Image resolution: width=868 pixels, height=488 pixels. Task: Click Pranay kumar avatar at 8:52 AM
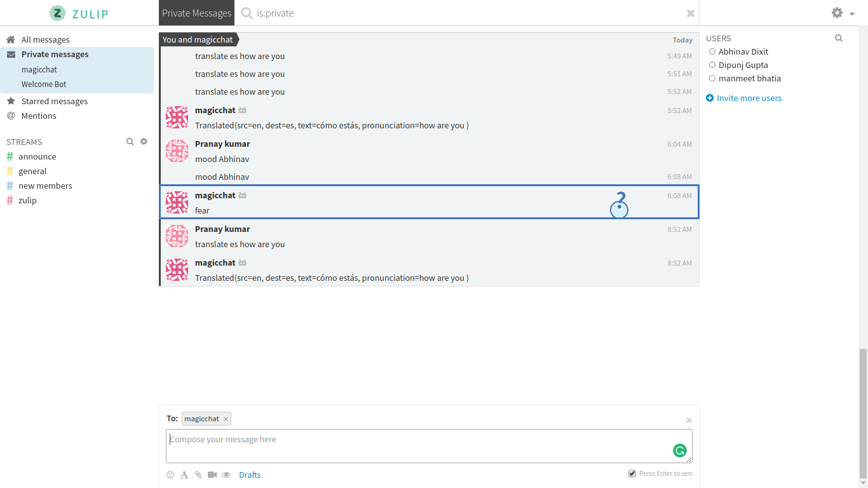click(177, 236)
